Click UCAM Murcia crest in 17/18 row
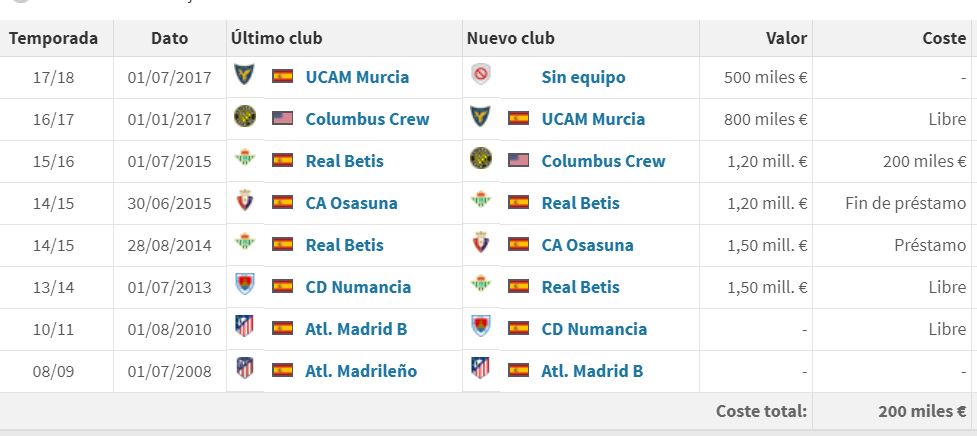The image size is (977, 436). pyautogui.click(x=243, y=76)
